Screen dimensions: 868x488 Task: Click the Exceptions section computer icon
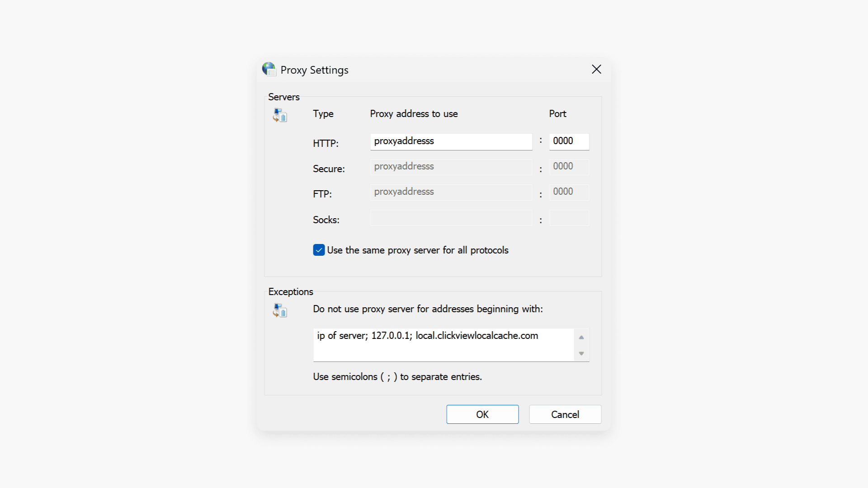280,310
